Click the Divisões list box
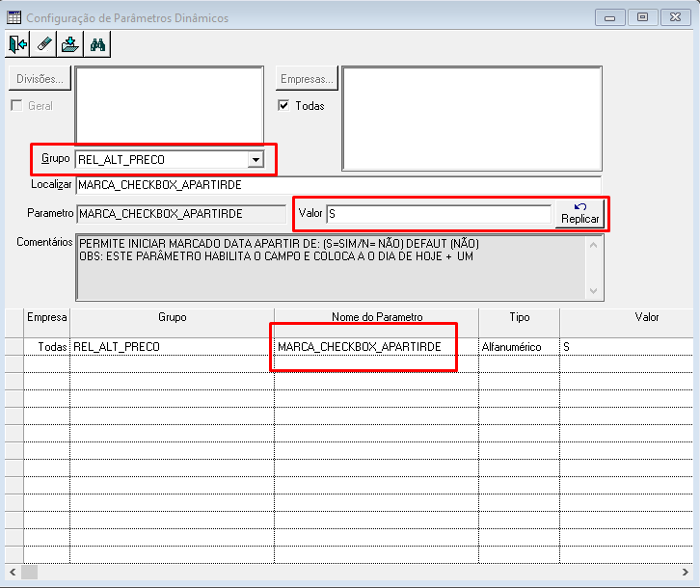The image size is (700, 588). click(169, 105)
